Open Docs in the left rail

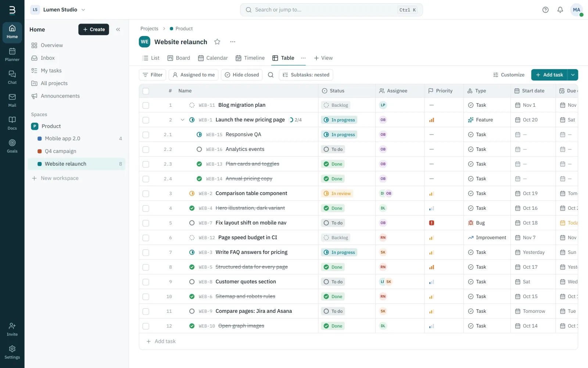click(12, 123)
